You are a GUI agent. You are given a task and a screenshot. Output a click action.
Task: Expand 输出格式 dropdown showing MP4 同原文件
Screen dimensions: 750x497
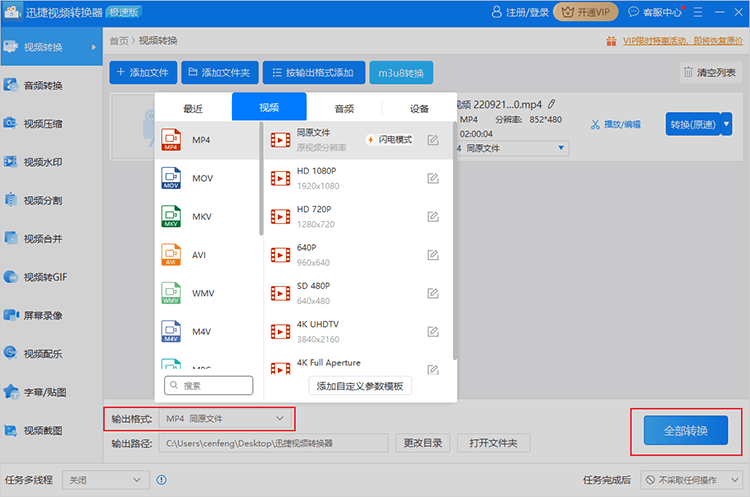(225, 417)
